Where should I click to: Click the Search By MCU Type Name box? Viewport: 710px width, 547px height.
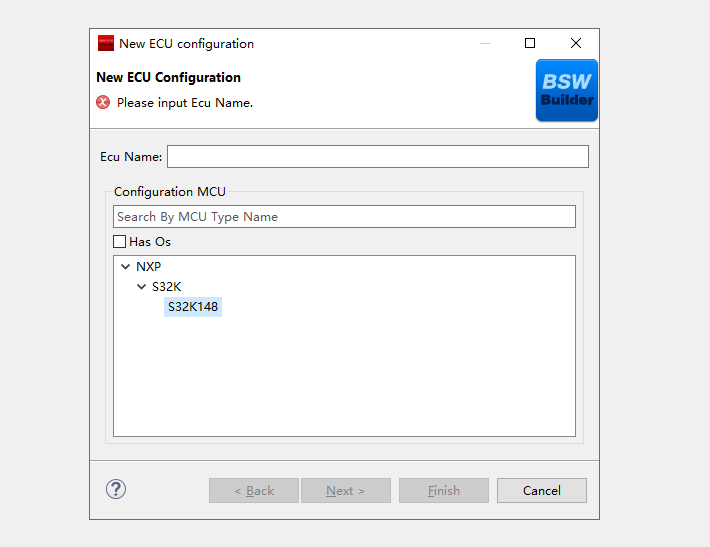(x=344, y=217)
